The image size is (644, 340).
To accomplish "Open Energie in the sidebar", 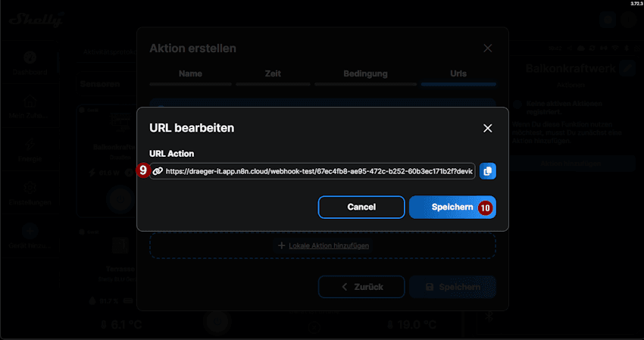I will (30, 149).
